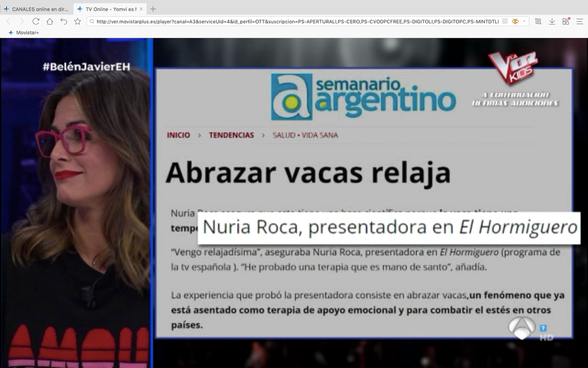The height and width of the screenshot is (368, 588).
Task: Reload the current page
Action: pos(35,22)
